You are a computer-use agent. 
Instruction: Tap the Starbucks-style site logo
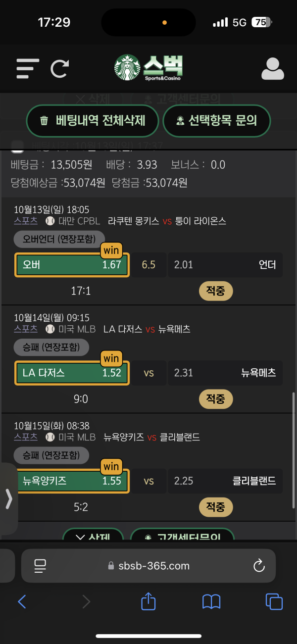(x=148, y=68)
